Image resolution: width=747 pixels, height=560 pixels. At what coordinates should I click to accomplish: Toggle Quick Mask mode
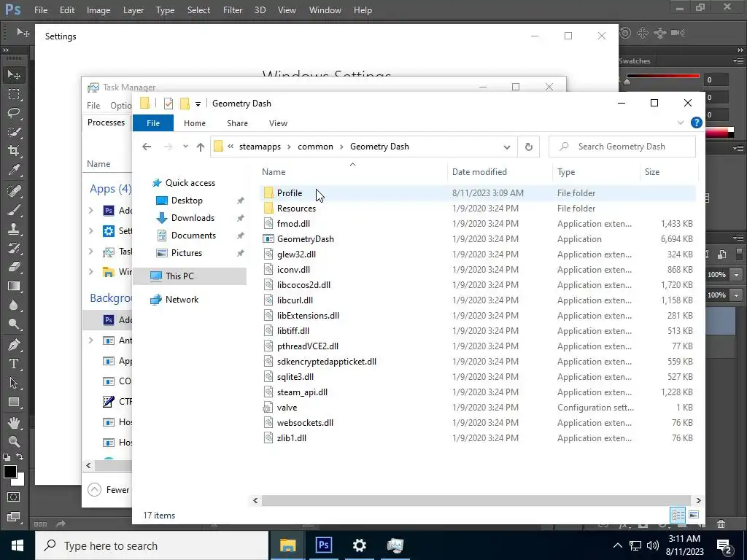[x=14, y=497]
